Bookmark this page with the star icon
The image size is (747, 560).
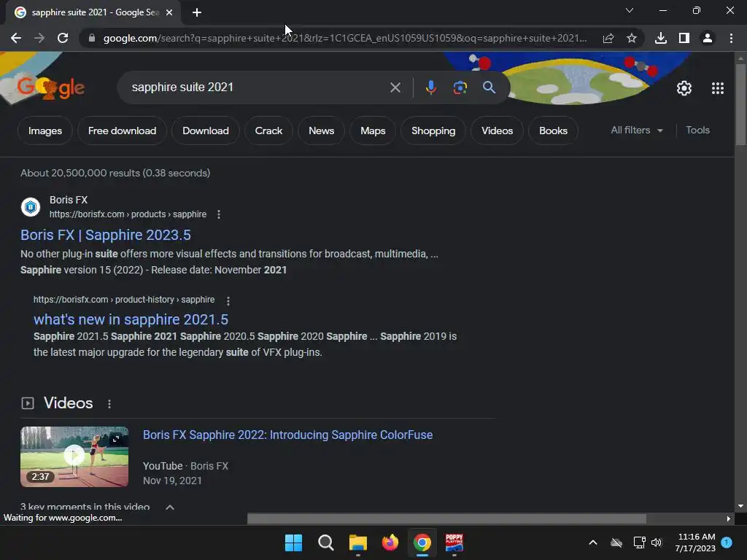632,38
